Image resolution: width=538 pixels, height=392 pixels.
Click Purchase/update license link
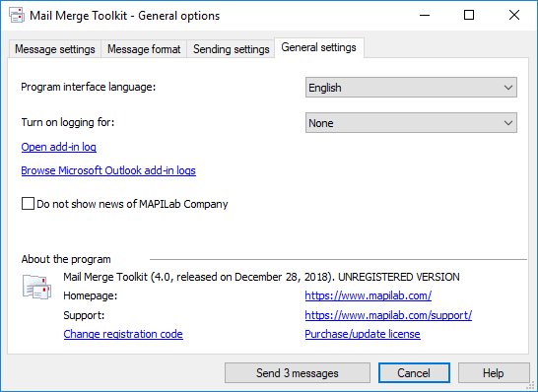tap(363, 334)
